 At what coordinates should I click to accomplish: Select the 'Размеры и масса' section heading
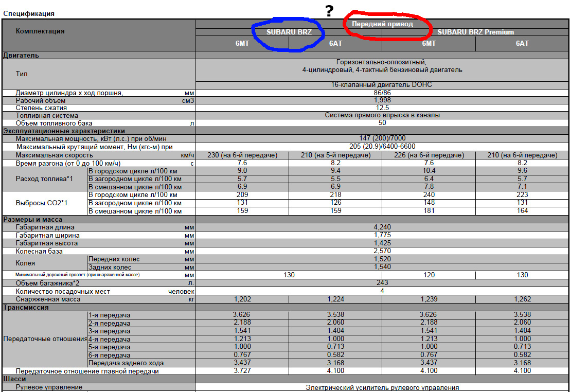[x=33, y=220]
